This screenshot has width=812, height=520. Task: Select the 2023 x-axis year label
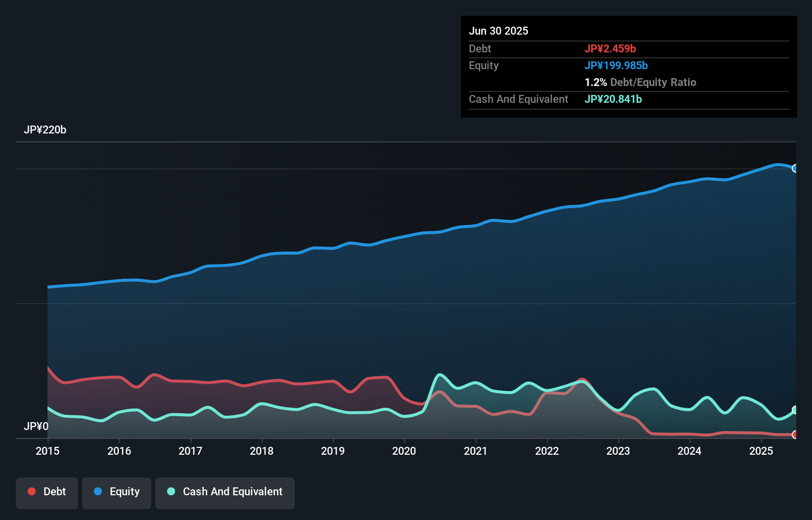click(x=618, y=451)
